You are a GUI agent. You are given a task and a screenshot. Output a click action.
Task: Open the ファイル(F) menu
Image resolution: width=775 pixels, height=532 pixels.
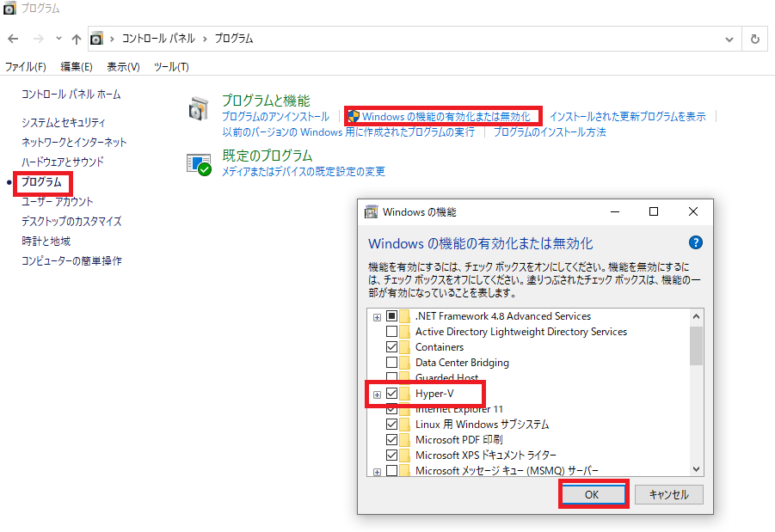coord(25,67)
